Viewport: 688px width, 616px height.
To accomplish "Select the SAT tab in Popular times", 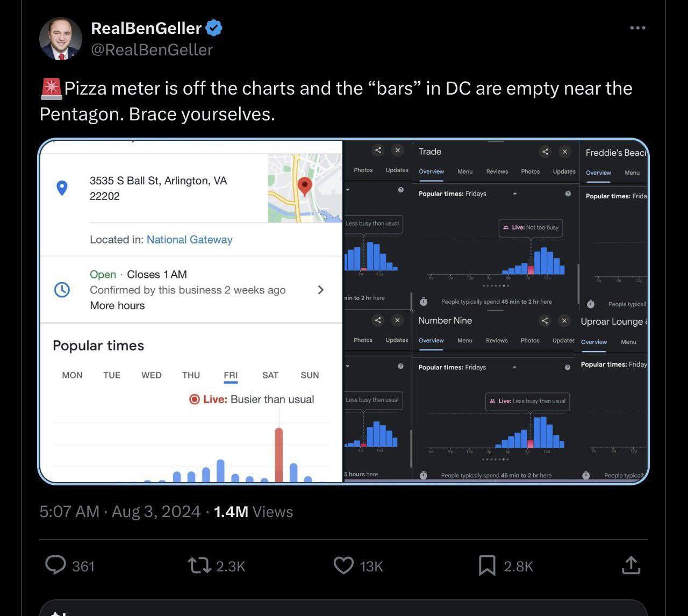I will (270, 375).
